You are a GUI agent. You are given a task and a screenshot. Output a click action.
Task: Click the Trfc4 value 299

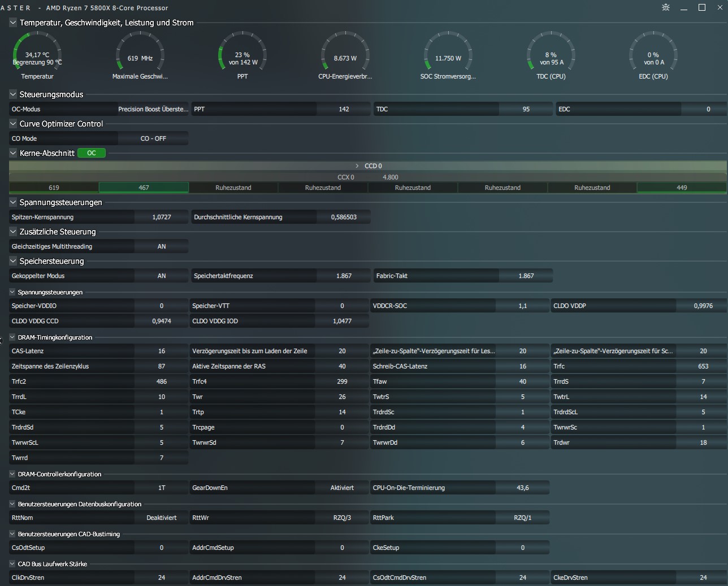click(x=342, y=381)
